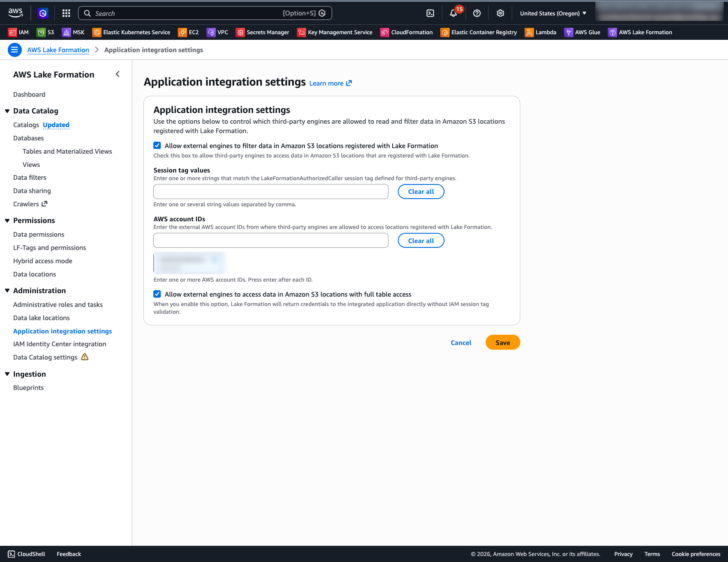Clear all session tag values
This screenshot has height=562, width=728.
point(421,191)
